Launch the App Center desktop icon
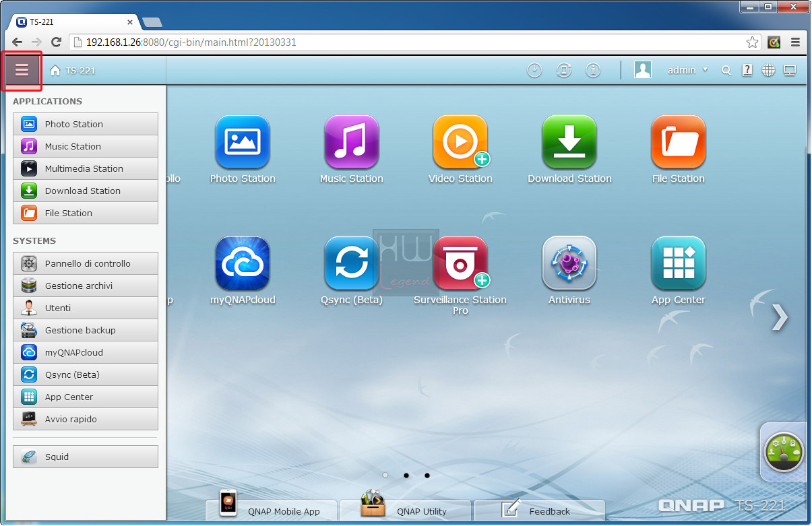The image size is (812, 526). click(679, 263)
